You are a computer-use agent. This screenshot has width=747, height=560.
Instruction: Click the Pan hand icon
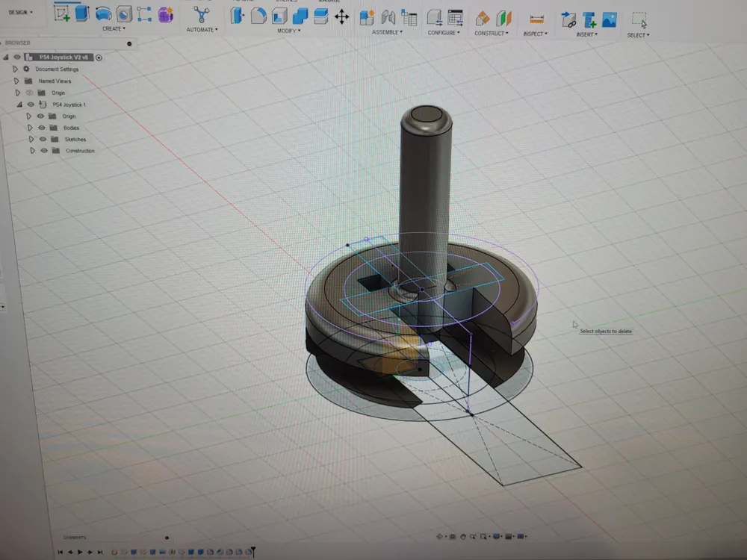[x=463, y=537]
